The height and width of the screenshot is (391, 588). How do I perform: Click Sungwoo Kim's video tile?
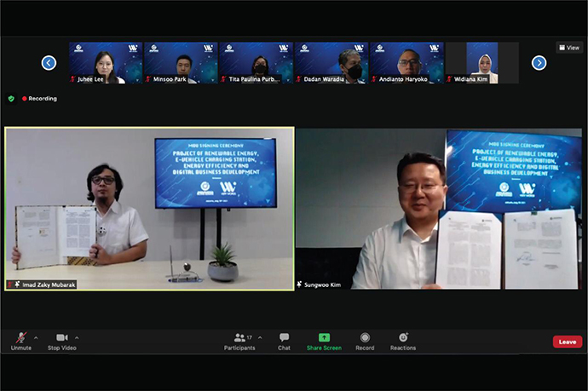pos(440,209)
